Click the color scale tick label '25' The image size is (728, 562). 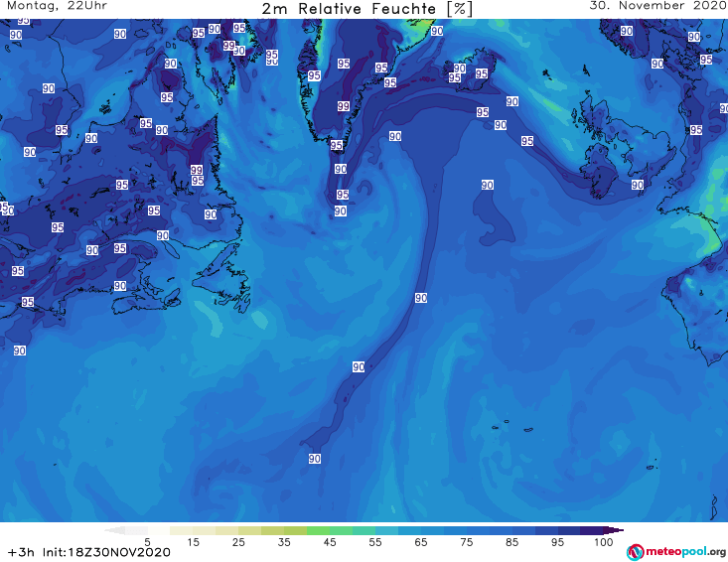238,542
